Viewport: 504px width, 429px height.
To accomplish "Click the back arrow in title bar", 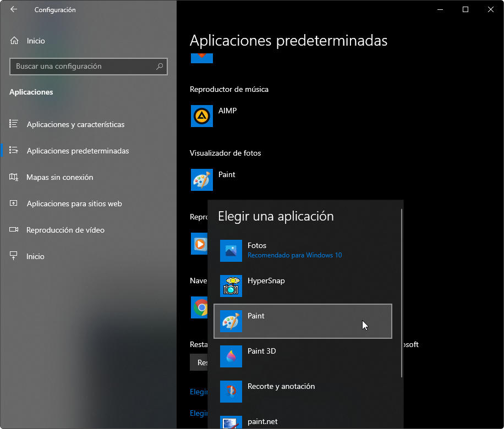I will pos(14,9).
